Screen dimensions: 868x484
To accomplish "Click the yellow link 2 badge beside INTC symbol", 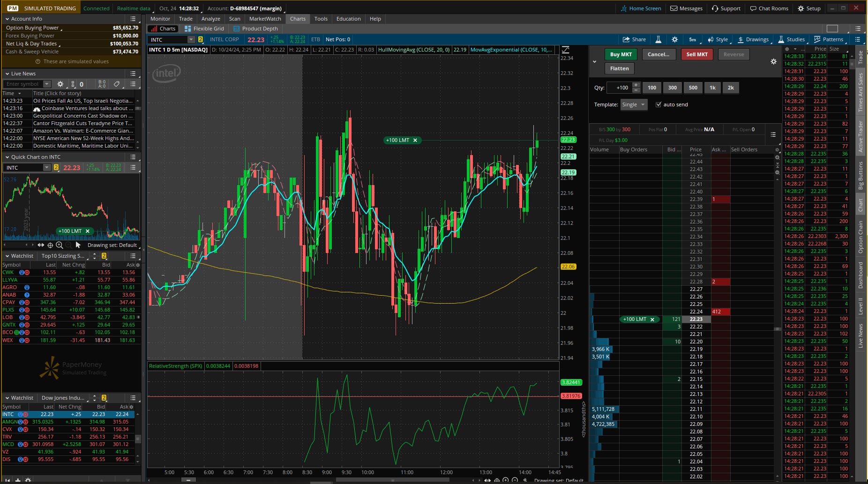I will click(x=201, y=39).
